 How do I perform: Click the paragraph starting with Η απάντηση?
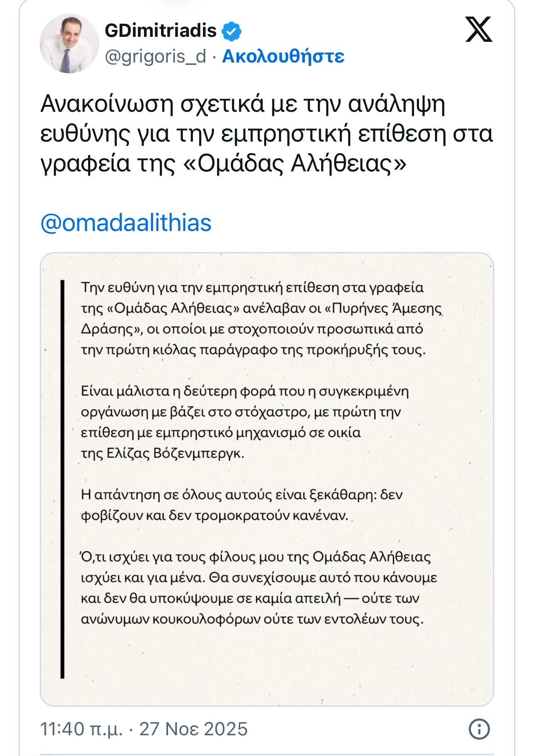pos(241,505)
